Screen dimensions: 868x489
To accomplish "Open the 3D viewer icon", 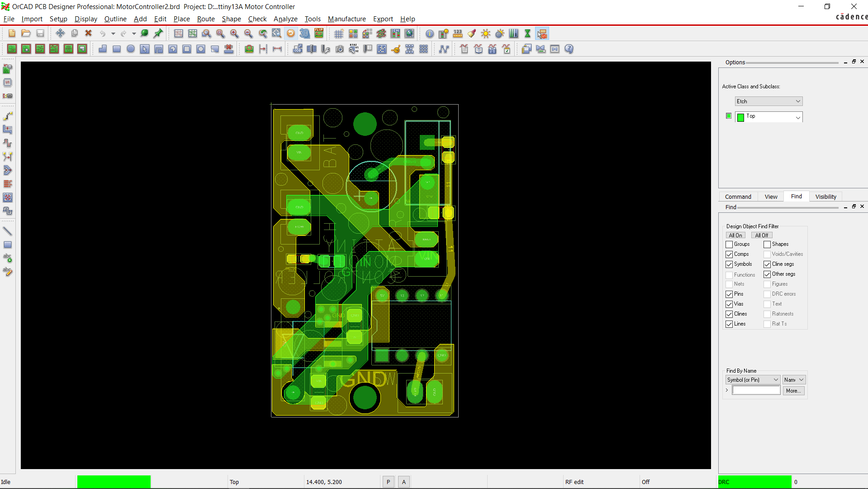I will [x=305, y=33].
